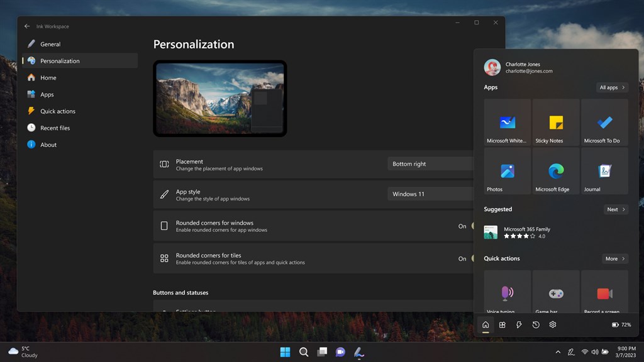This screenshot has width=644, height=362.
Task: Open the weather widget showing 5°C Cloudy
Action: [x=23, y=352]
